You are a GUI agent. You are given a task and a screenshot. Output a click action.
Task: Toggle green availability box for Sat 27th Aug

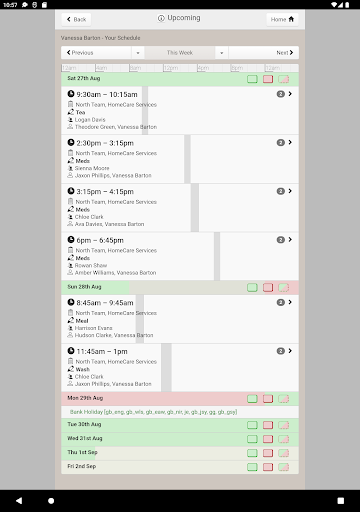(x=252, y=79)
